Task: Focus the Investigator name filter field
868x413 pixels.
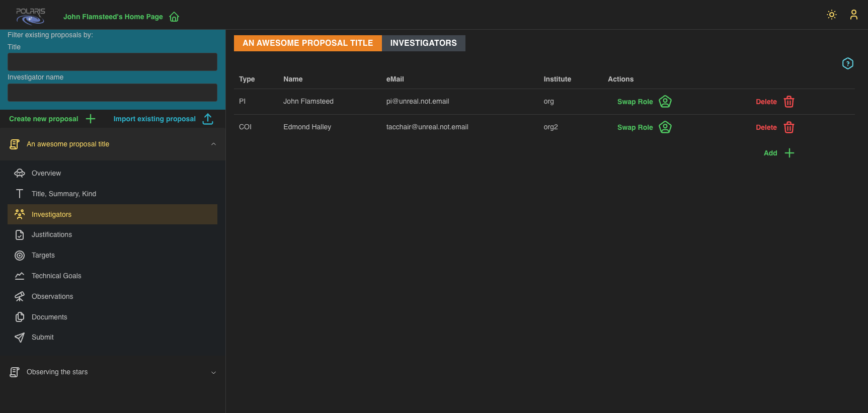Action: 112,93
